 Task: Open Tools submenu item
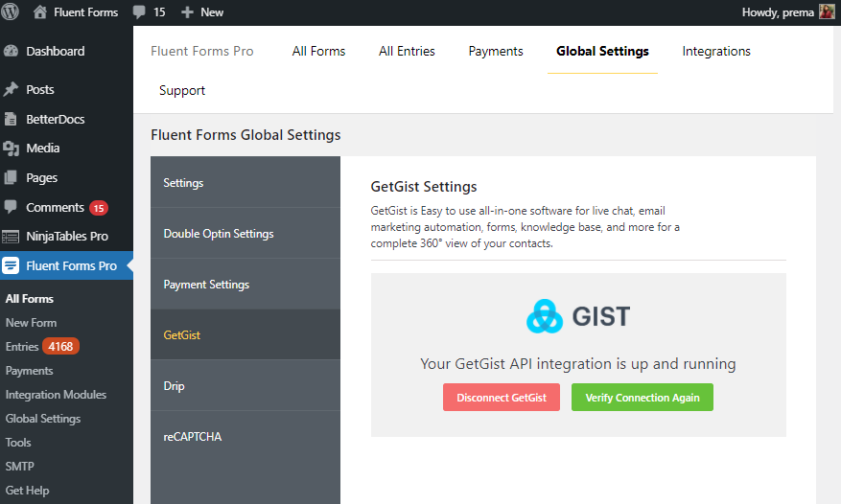point(18,443)
